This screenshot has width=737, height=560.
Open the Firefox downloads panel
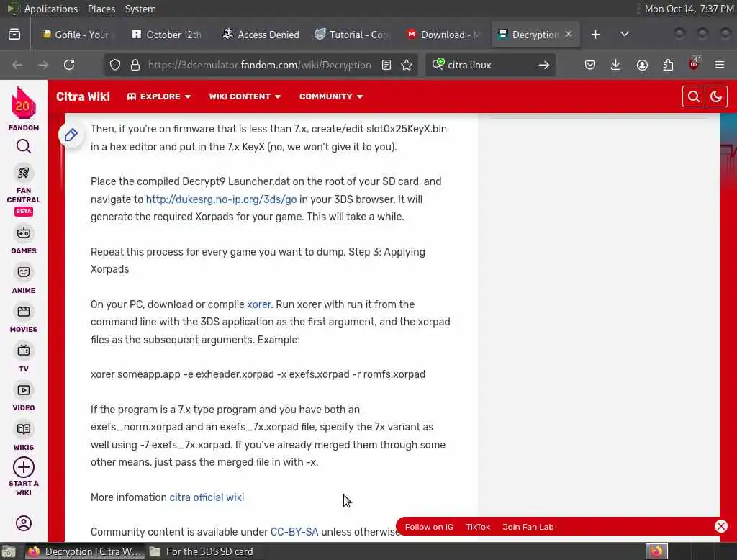point(616,65)
